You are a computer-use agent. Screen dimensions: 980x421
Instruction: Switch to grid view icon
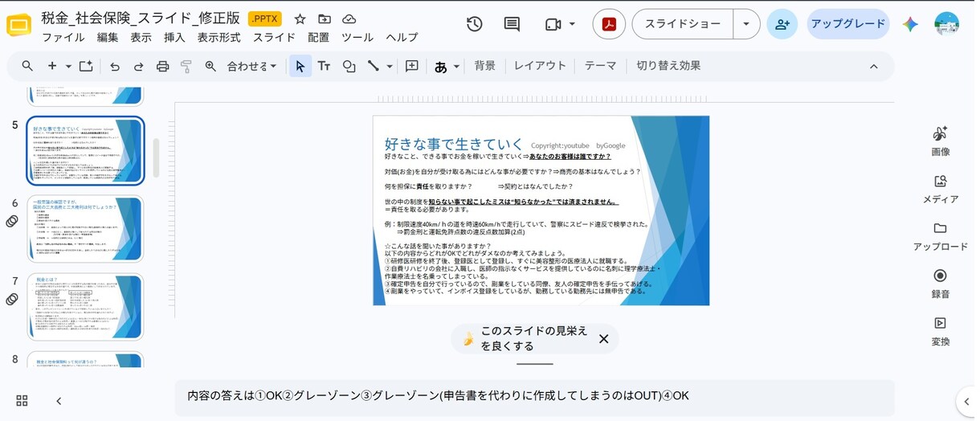pos(22,401)
